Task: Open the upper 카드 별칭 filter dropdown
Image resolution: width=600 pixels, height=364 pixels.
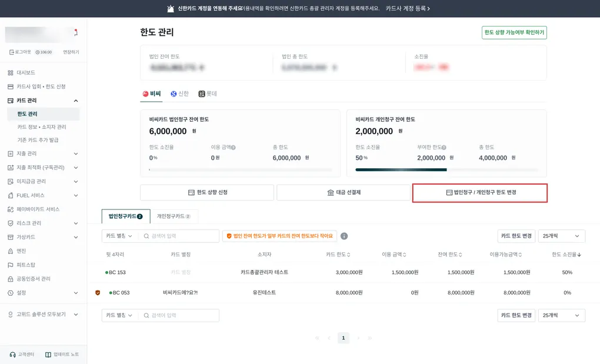Action: (119, 236)
